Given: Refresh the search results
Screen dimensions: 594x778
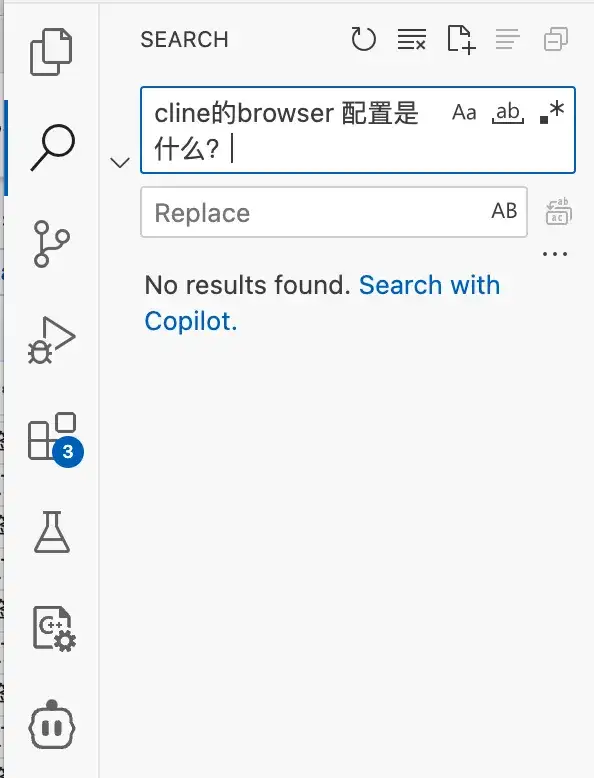Looking at the screenshot, I should tap(363, 39).
